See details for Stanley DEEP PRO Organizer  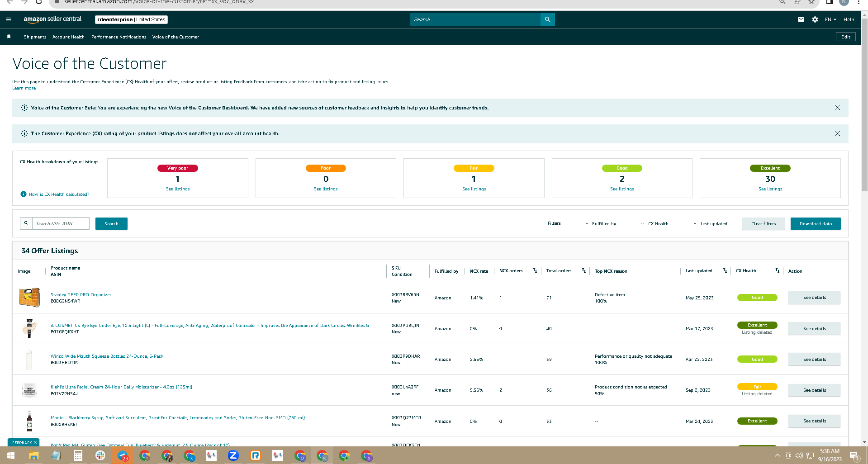coord(814,298)
